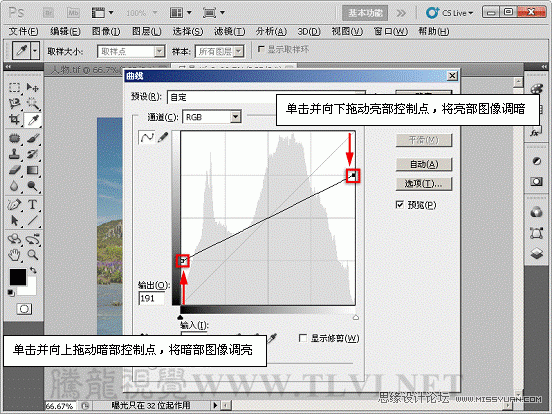The width and height of the screenshot is (552, 414).
Task: Select the History Brush tool
Action: [x=33, y=154]
